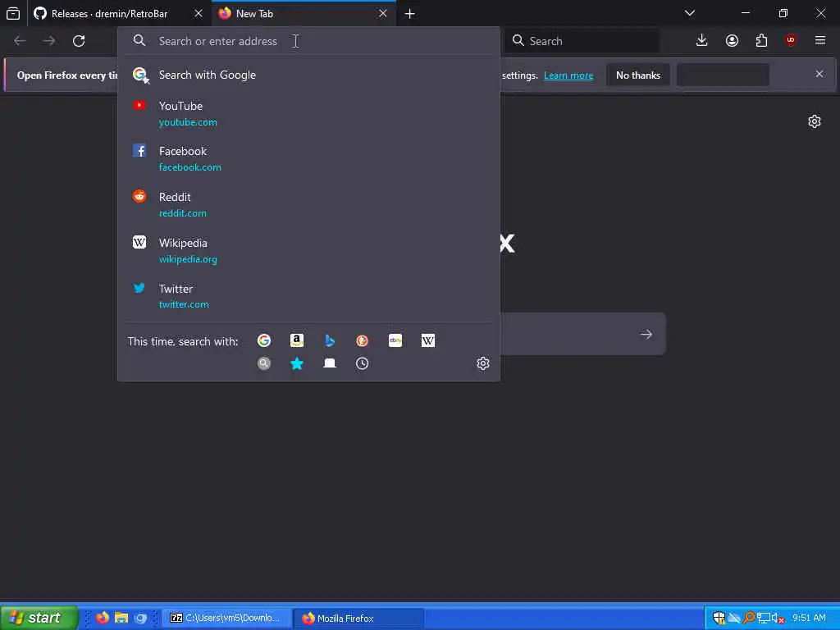Close the Releases dremin/RetroBar tab
This screenshot has width=840, height=630.
click(199, 13)
